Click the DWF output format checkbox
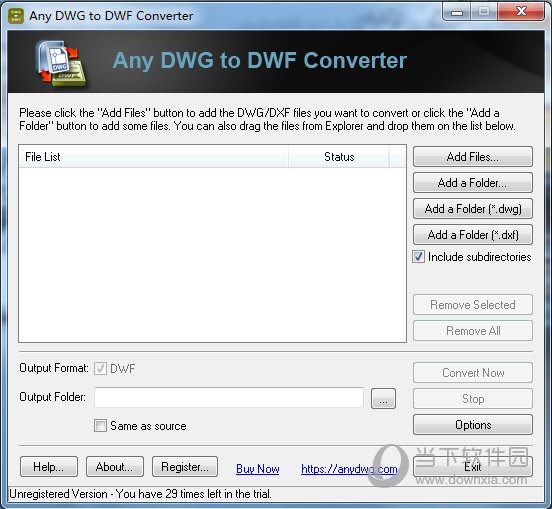 click(100, 369)
